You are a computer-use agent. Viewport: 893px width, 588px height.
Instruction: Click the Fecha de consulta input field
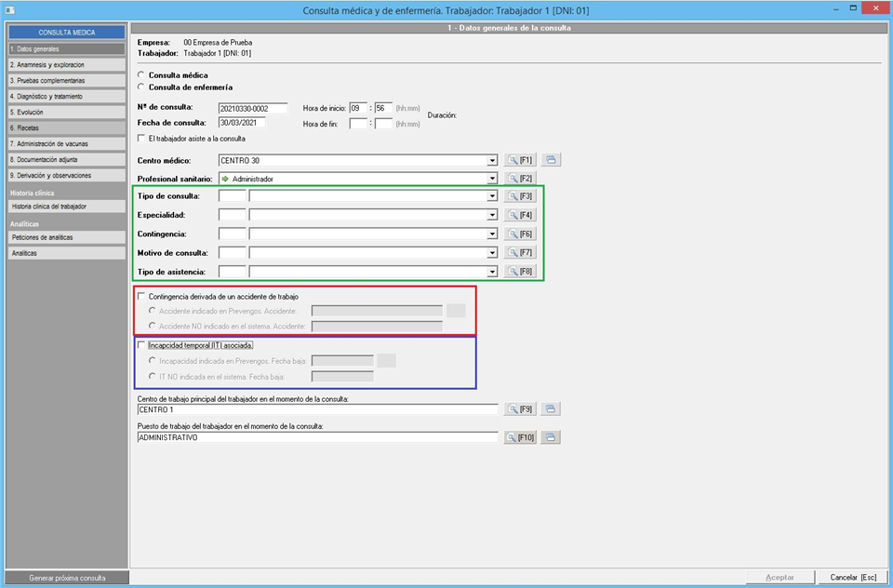(x=243, y=123)
